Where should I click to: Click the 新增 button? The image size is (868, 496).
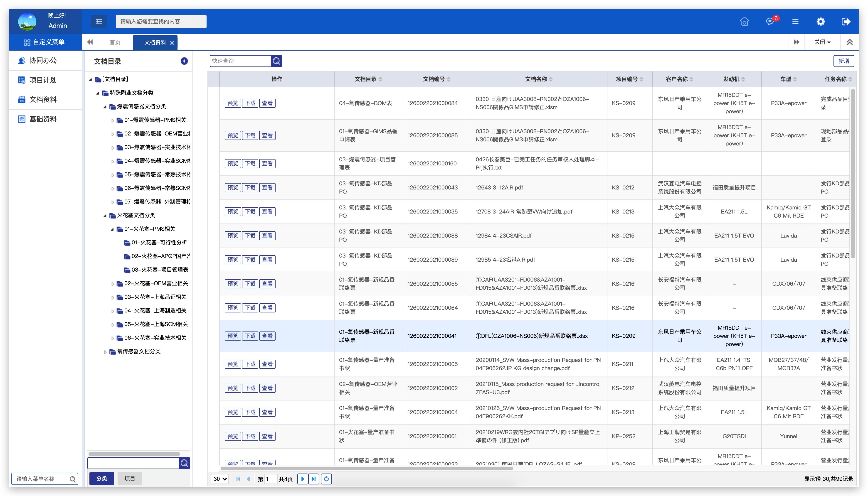(x=843, y=61)
